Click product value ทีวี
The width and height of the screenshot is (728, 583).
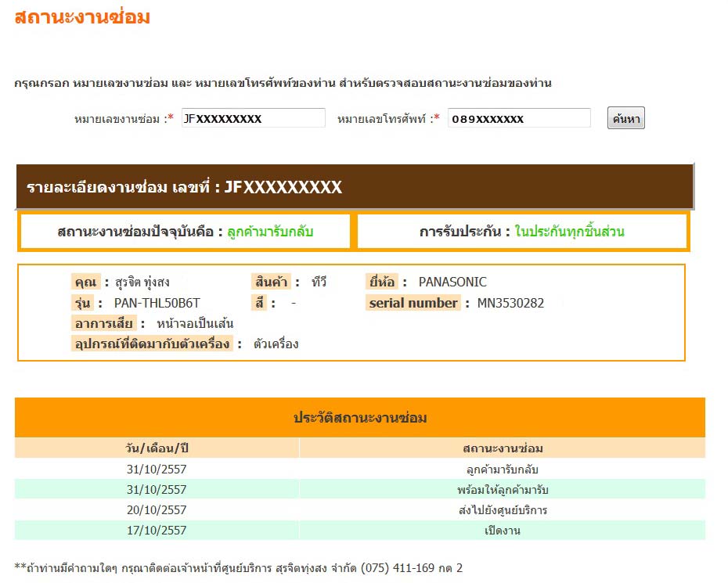319,282
